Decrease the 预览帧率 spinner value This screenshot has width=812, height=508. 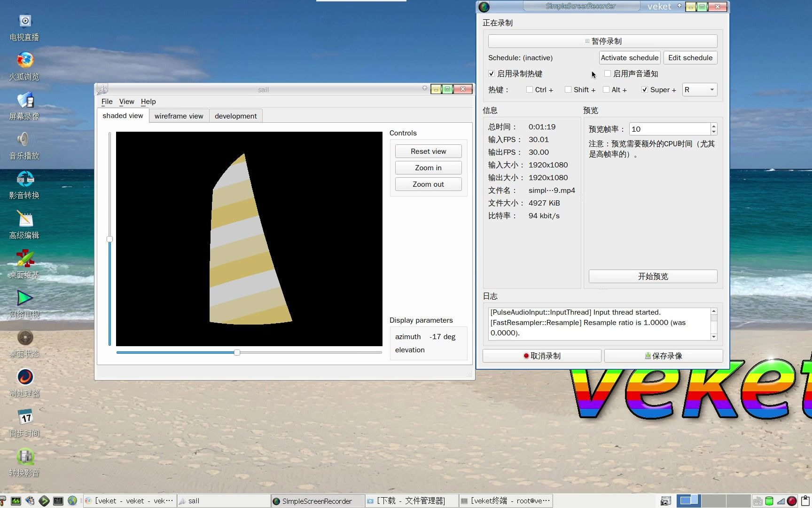714,132
